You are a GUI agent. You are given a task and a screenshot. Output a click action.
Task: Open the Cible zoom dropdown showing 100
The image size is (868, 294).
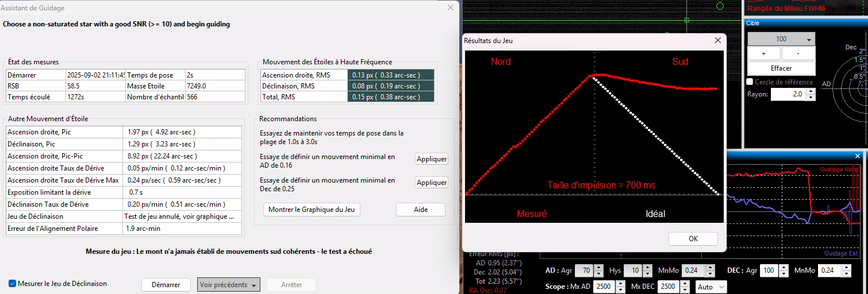(x=781, y=39)
